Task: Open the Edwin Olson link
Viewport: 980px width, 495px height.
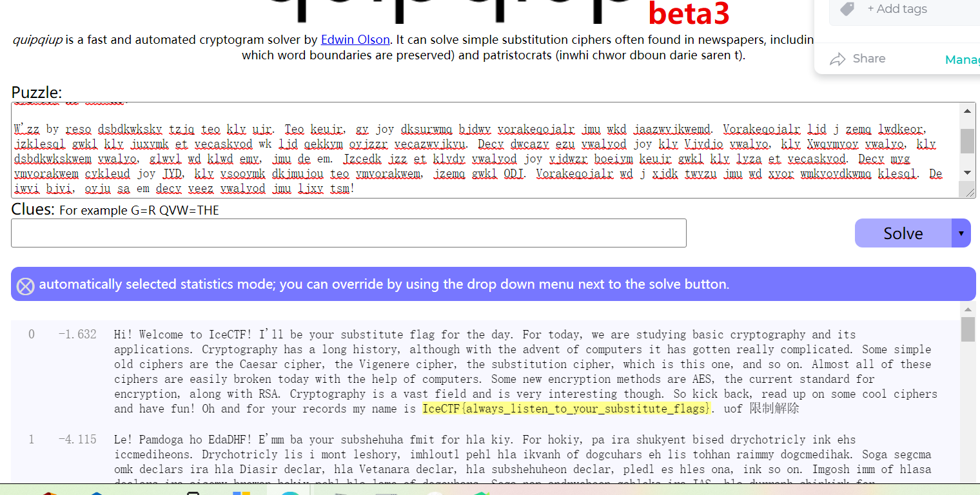Action: coord(355,40)
